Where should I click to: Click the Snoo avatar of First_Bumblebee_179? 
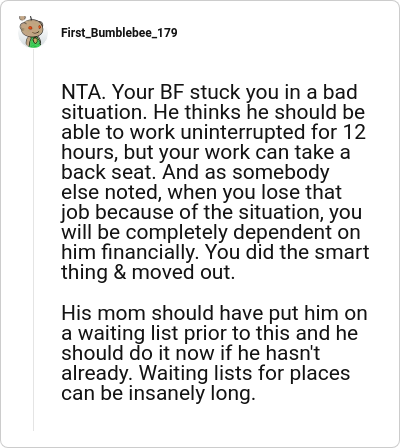[33, 32]
